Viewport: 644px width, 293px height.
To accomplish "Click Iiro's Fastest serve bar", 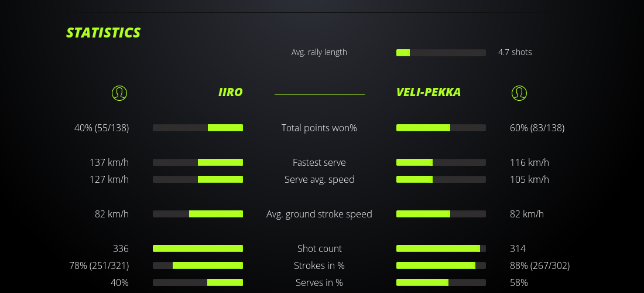I will coord(198,162).
